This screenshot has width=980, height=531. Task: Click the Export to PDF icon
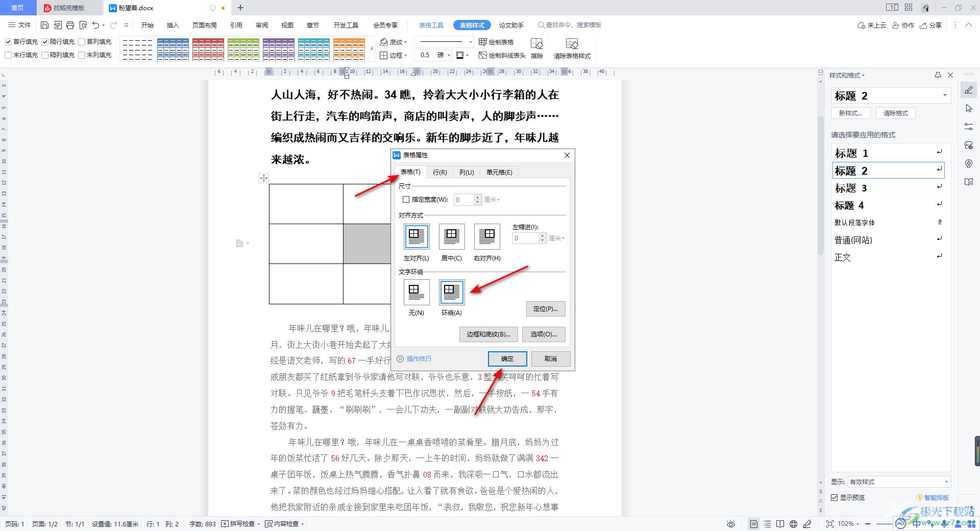(57, 25)
